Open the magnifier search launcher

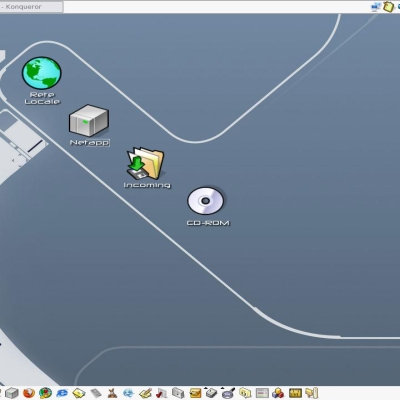click(228, 393)
